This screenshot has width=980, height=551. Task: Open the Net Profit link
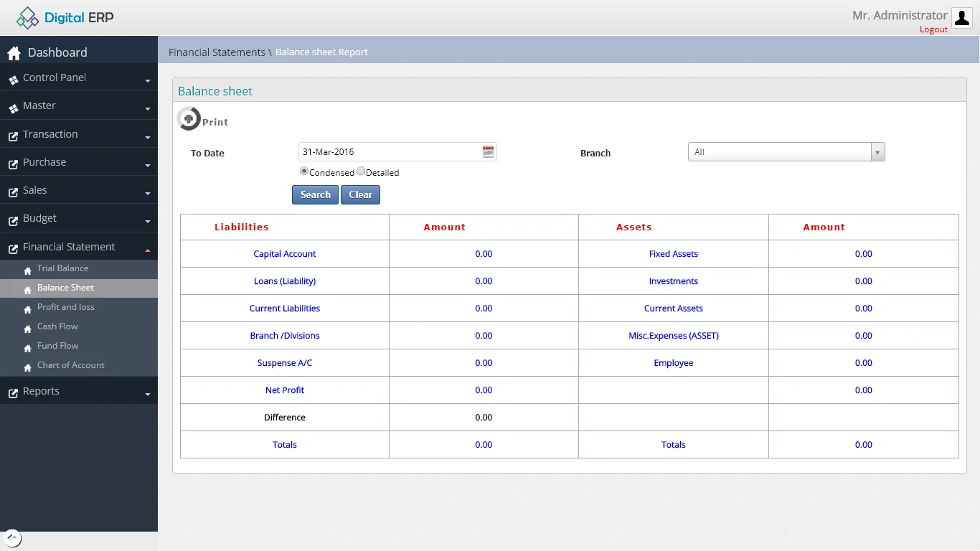(285, 390)
